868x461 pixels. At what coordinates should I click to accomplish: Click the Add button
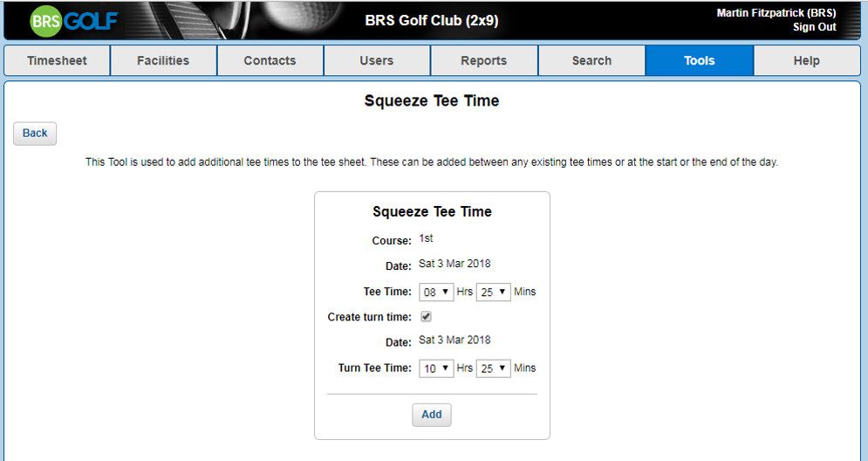click(x=432, y=415)
